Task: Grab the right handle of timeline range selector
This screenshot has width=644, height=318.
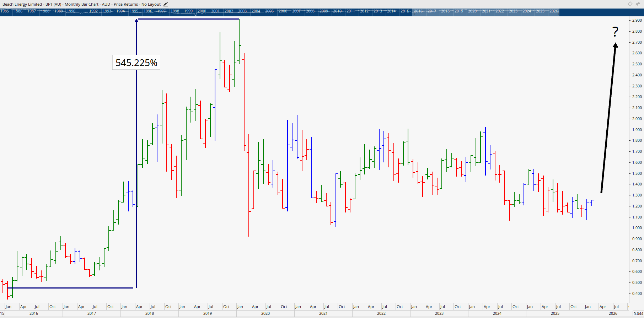Action: (559, 11)
